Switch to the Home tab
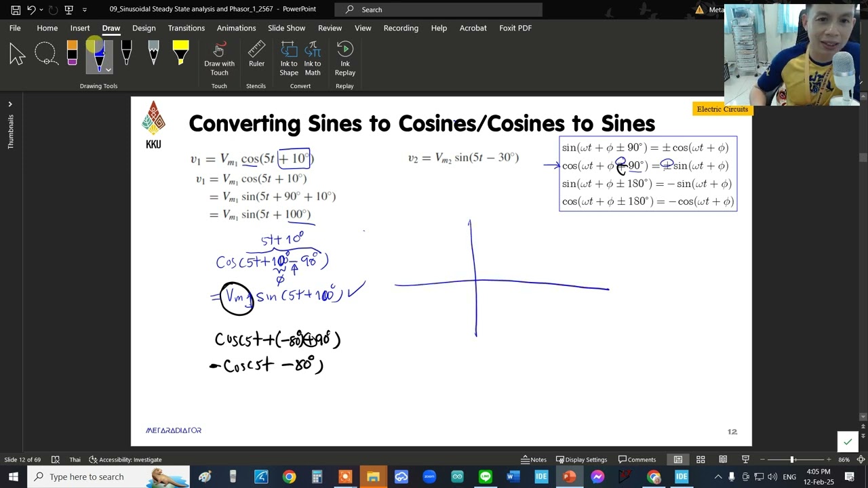 tap(47, 28)
